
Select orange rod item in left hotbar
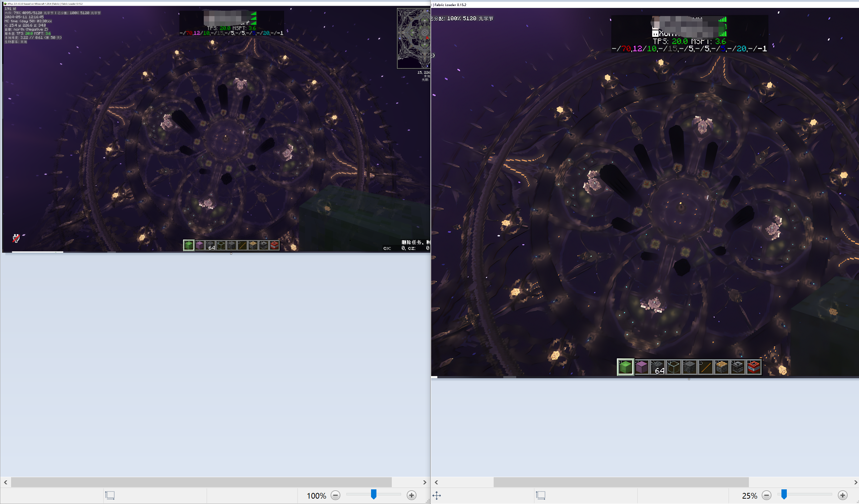[x=242, y=245]
